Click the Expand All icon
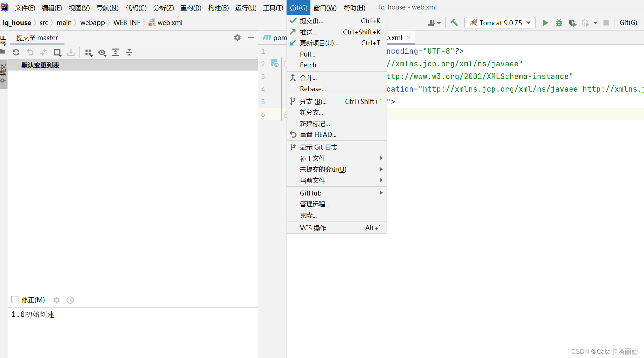Viewport: 644px width, 358px height. [116, 53]
